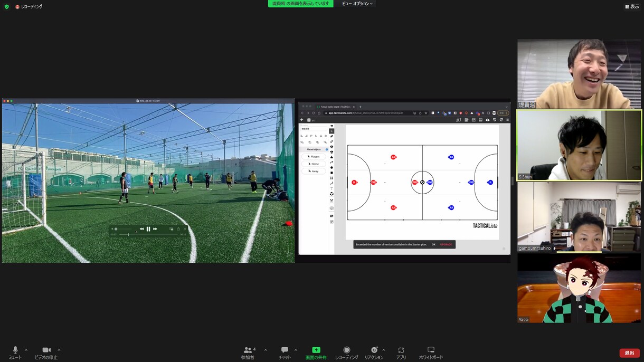Expand video options arrow beside camera
Screen dimensions: 644x362
pyautogui.click(x=59, y=350)
